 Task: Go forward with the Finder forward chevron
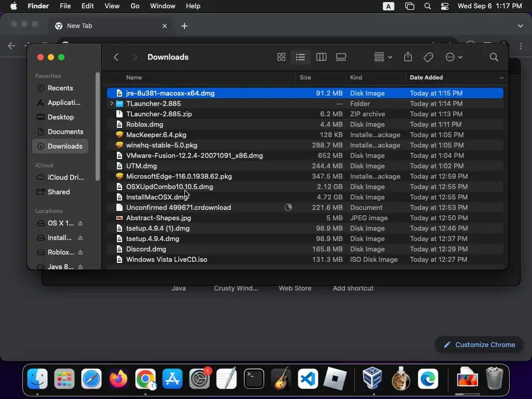pyautogui.click(x=135, y=57)
